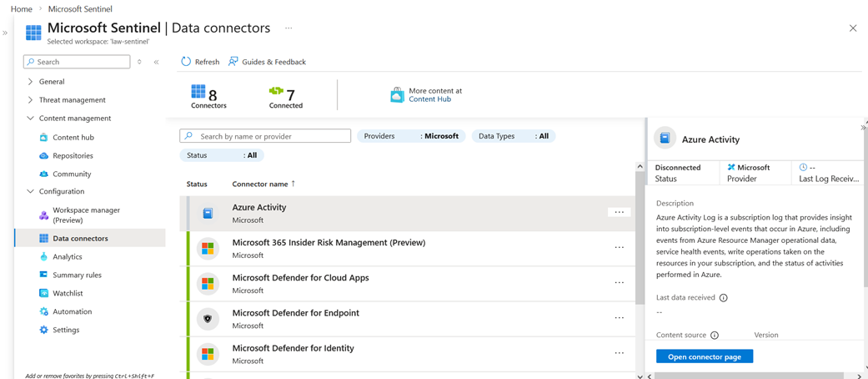
Task: Select Settings menu item
Action: coord(67,330)
